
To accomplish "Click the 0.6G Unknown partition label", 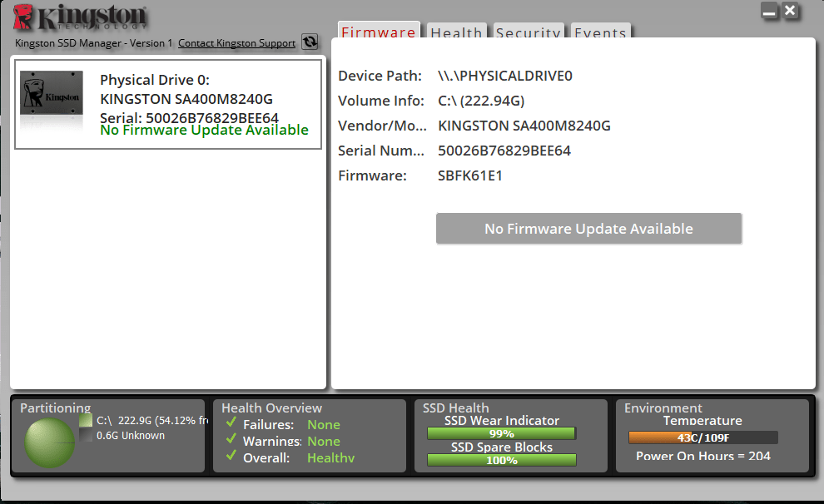I will tap(131, 435).
